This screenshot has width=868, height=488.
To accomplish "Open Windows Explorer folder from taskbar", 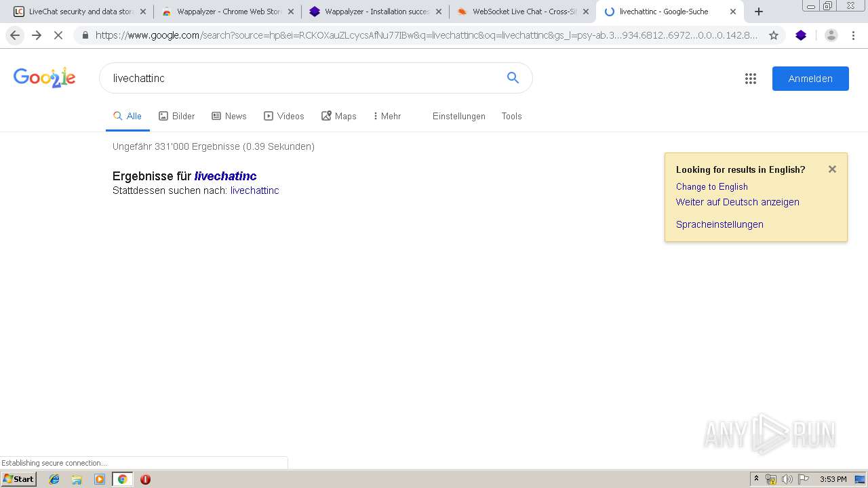I will [x=77, y=479].
